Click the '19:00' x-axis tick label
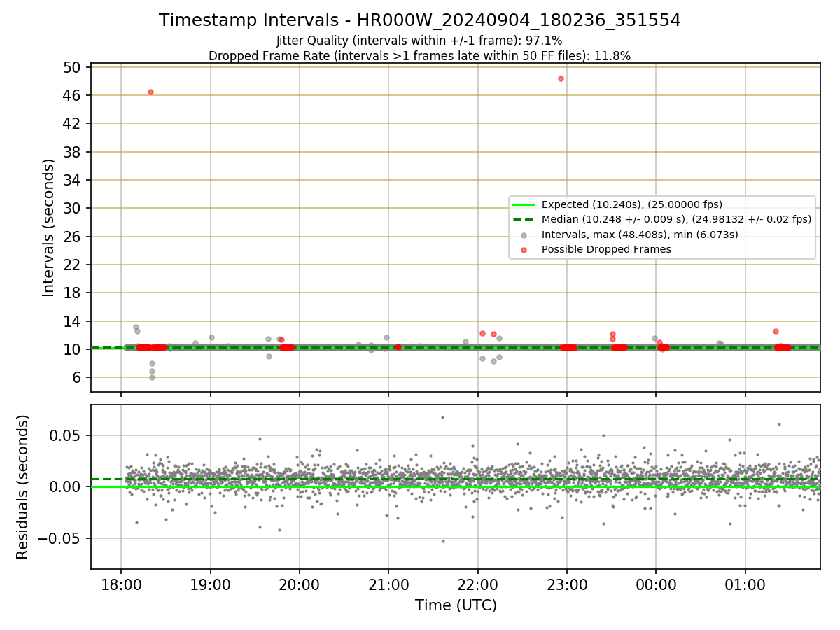This screenshot has width=840, height=630. pos(211,584)
